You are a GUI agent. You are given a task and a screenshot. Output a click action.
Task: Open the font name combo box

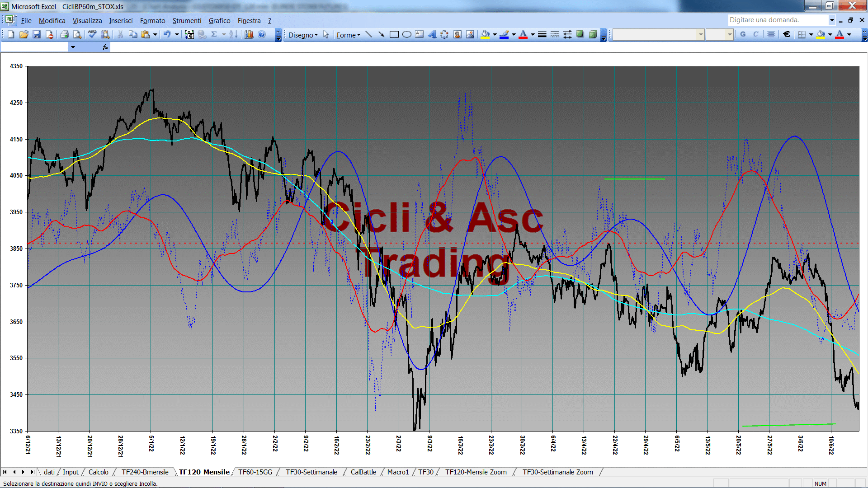tap(659, 34)
